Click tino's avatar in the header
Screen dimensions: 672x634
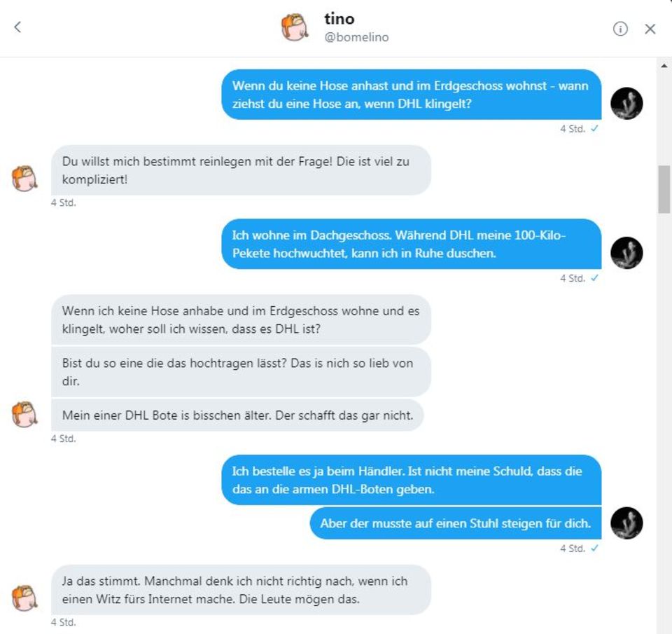coord(295,28)
